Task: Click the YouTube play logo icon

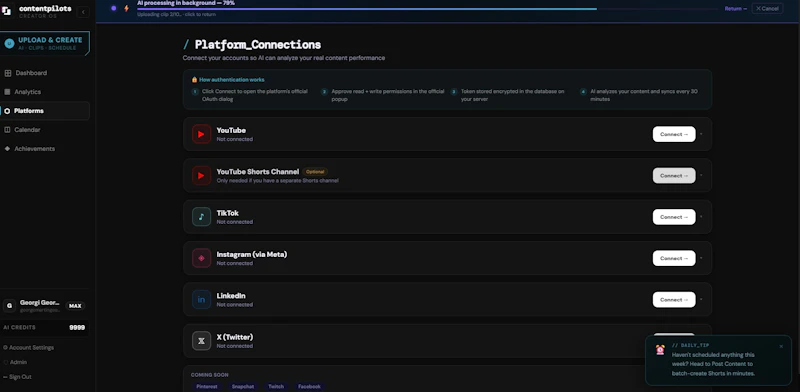Action: pos(202,134)
